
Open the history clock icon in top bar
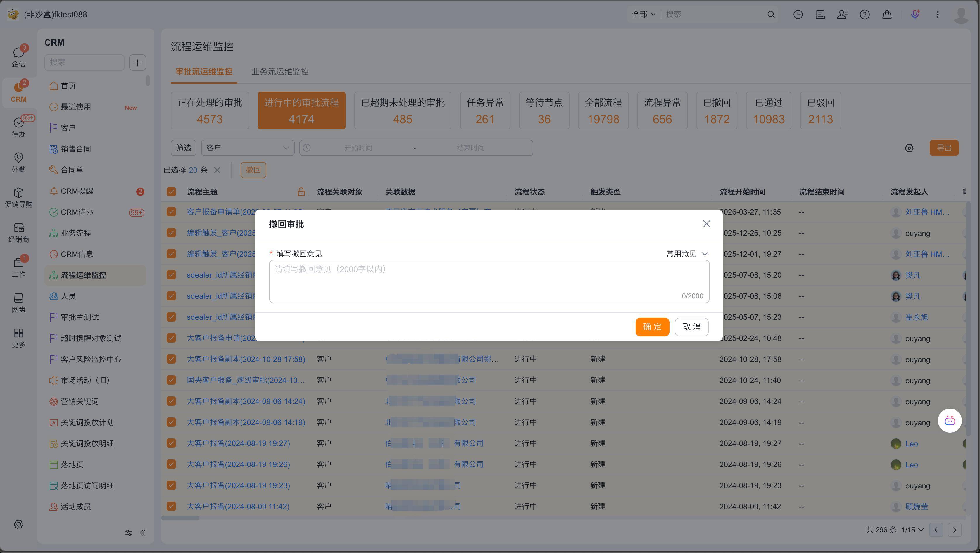pos(798,14)
